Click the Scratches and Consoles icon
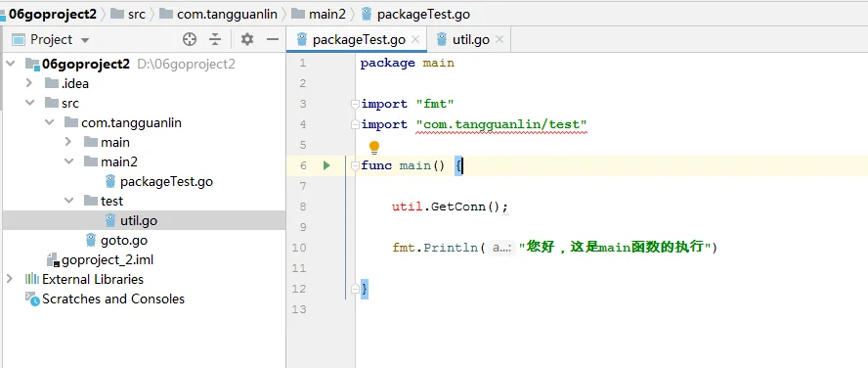 (x=32, y=299)
